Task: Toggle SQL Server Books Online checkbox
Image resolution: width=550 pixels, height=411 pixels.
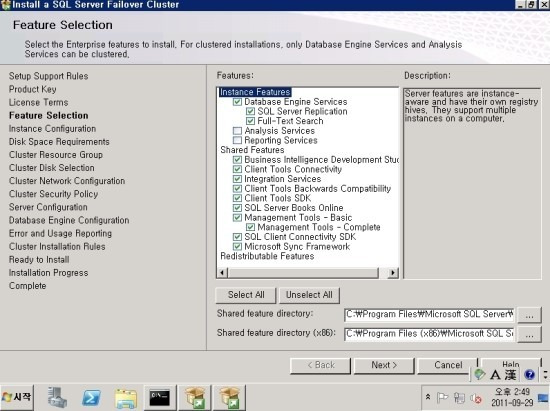Action: (x=237, y=208)
